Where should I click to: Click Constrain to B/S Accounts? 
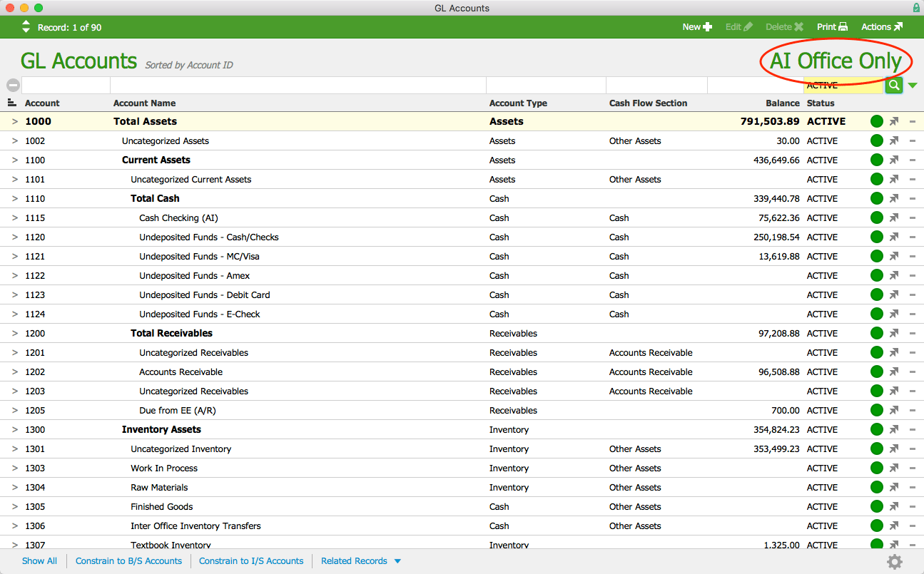128,561
